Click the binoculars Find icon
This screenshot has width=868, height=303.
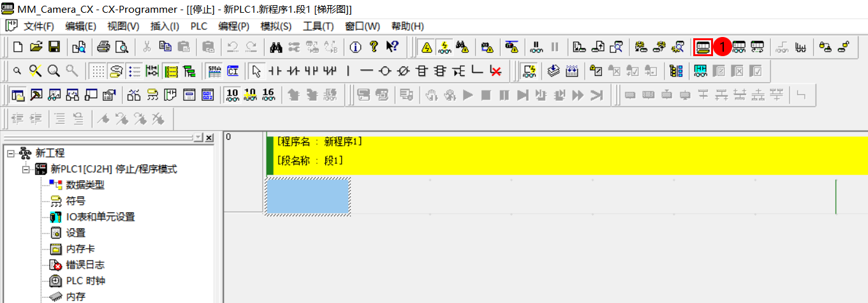coord(277,47)
